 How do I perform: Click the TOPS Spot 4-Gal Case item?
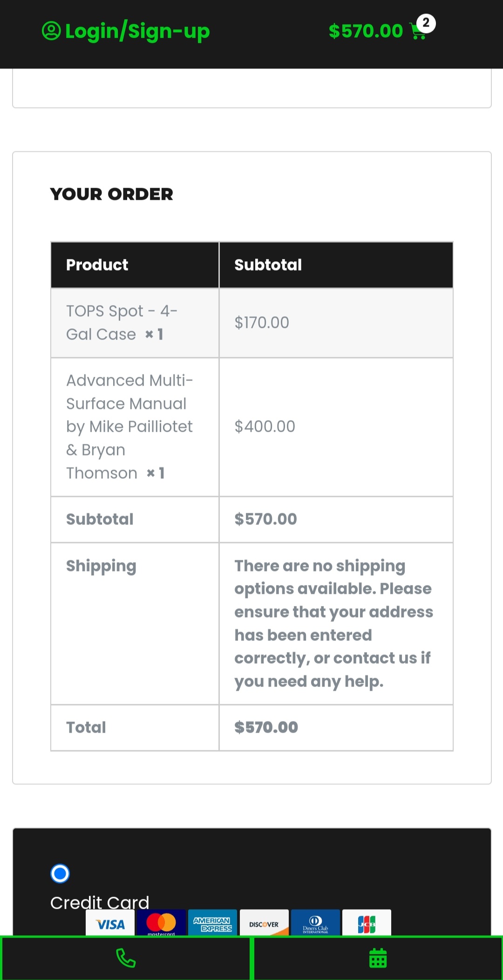tap(122, 322)
